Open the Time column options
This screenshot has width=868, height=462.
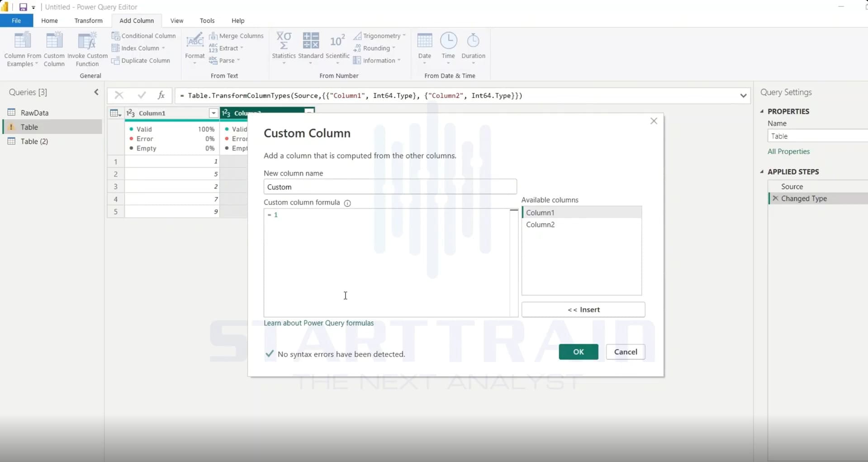(x=448, y=48)
